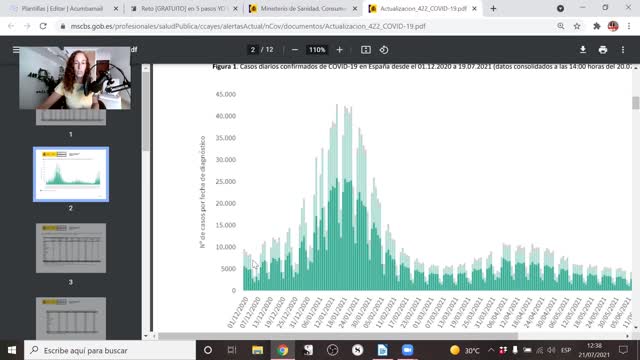The image size is (640, 360).
Task: Close the Reto GRATUITO tab
Action: pos(235,9)
